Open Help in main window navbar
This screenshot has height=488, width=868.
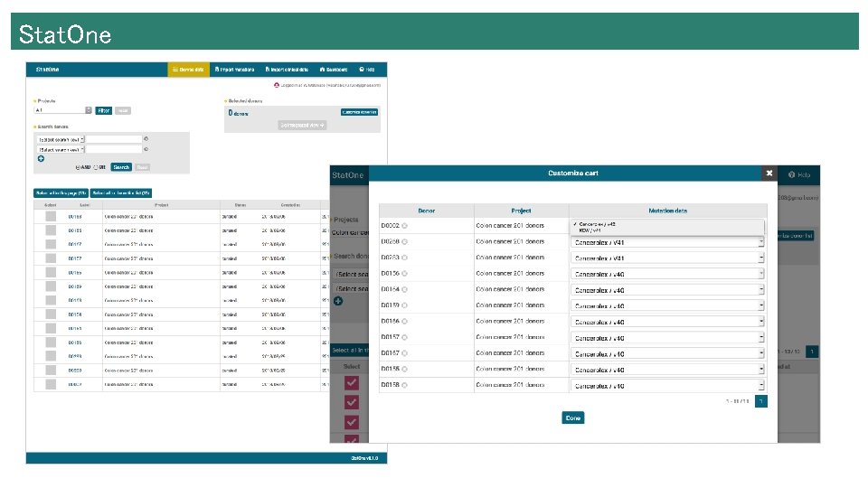point(367,70)
